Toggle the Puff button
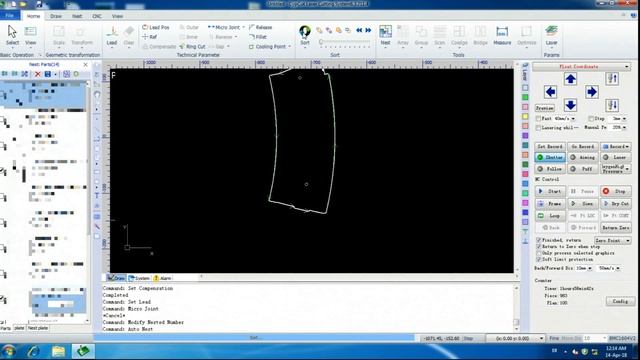This screenshot has width=640, height=360. pyautogui.click(x=583, y=169)
